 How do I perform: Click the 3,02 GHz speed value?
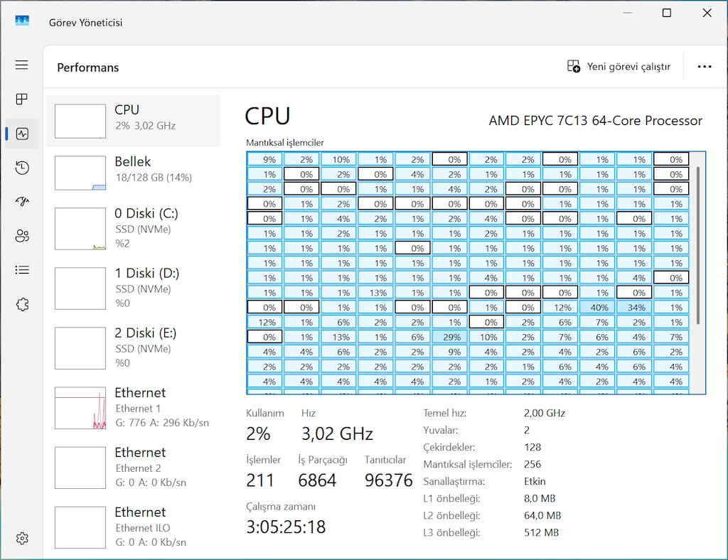click(x=337, y=434)
